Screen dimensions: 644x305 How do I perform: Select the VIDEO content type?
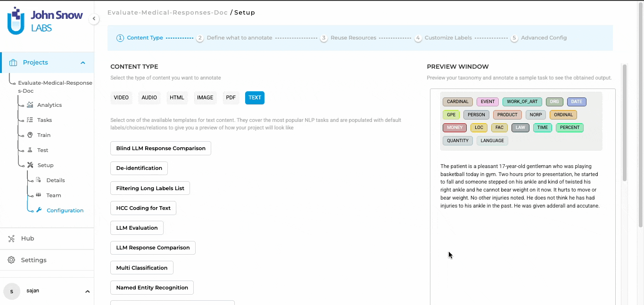point(121,97)
